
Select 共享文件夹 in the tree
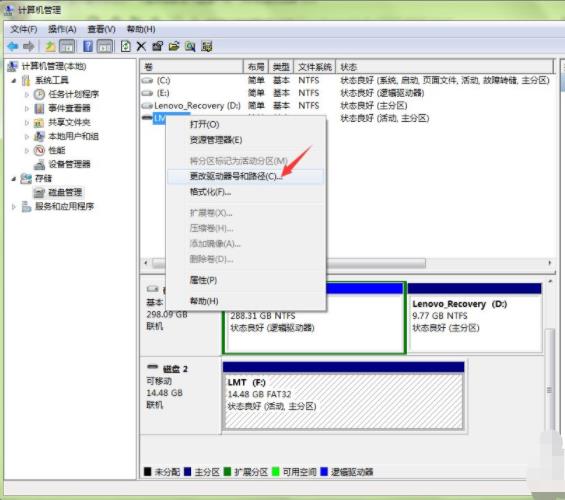69,122
